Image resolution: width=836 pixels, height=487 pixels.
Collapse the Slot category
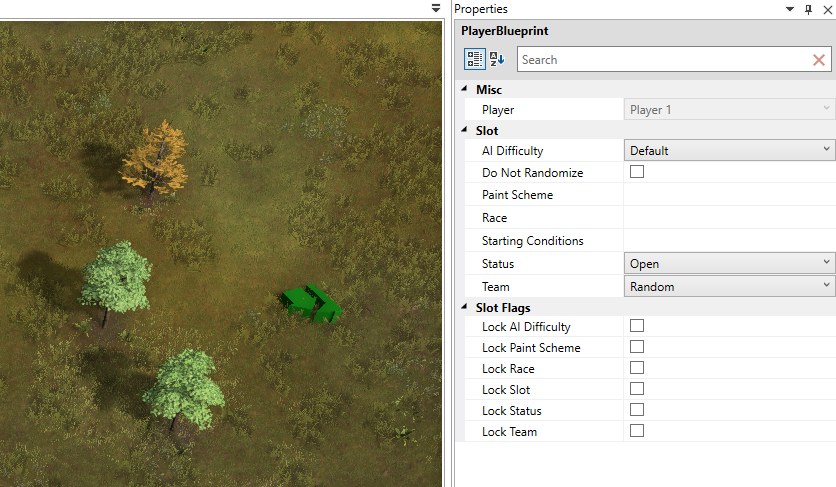point(464,130)
